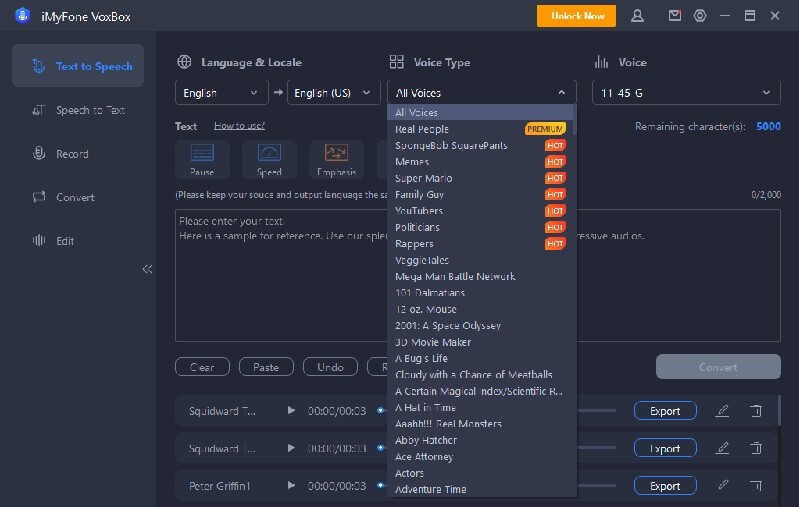Select SpongeBob SquarePants voice type

(x=480, y=145)
